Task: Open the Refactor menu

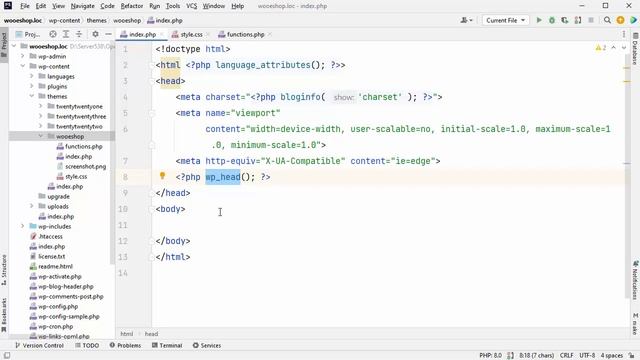Action: point(132,6)
